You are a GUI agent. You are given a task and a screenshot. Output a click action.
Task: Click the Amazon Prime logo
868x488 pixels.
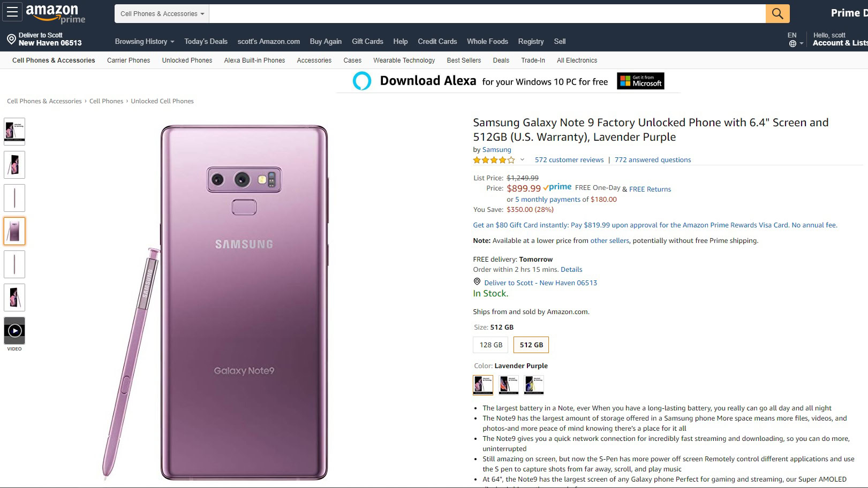point(55,14)
